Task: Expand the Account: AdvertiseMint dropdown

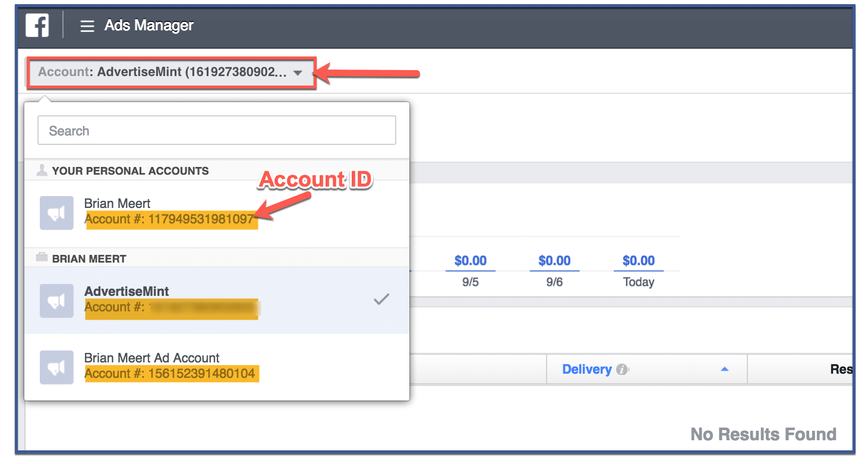Action: coord(171,72)
